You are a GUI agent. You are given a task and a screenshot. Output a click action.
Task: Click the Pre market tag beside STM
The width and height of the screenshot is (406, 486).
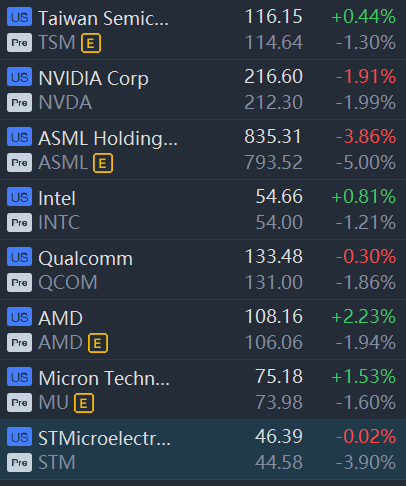(x=19, y=463)
